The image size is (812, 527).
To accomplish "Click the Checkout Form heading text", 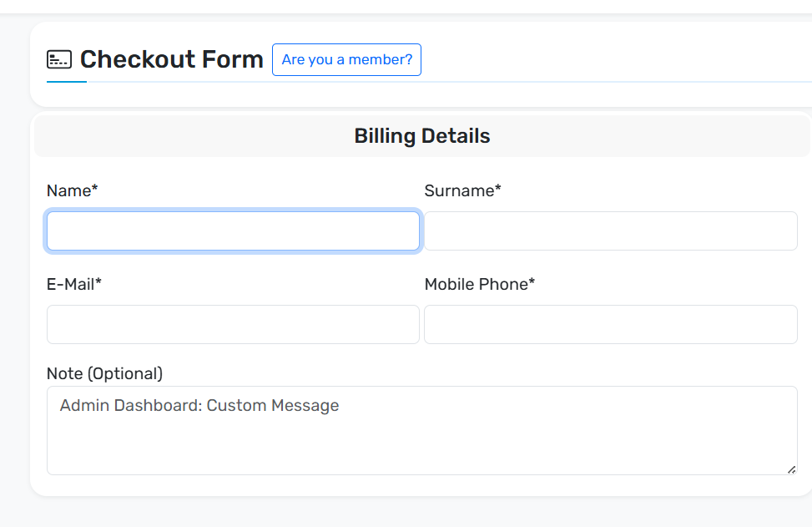I will (171, 59).
